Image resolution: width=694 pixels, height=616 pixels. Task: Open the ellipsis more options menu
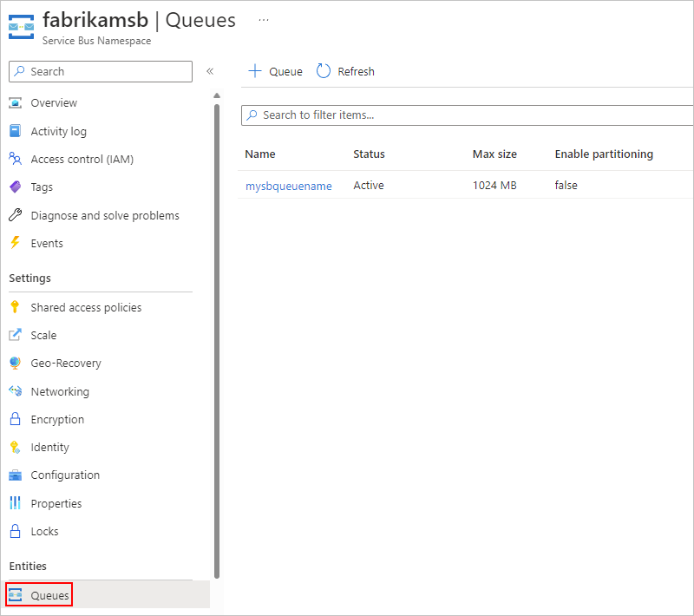(264, 20)
